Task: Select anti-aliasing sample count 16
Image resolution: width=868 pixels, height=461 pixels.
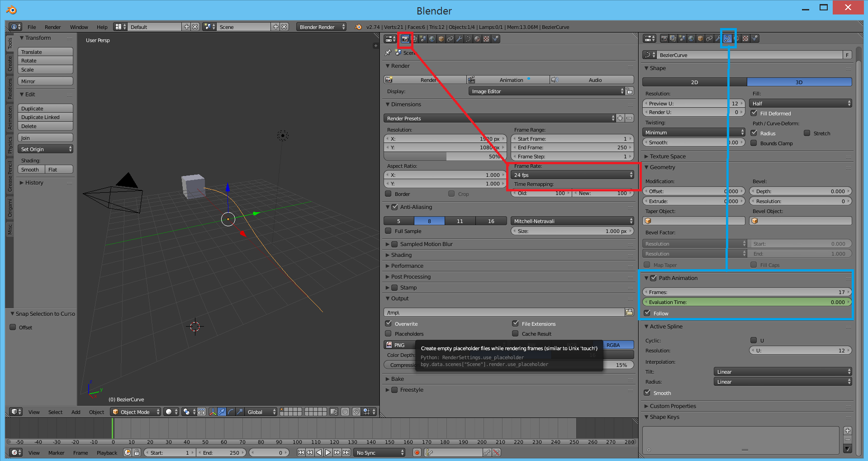Action: pyautogui.click(x=491, y=221)
